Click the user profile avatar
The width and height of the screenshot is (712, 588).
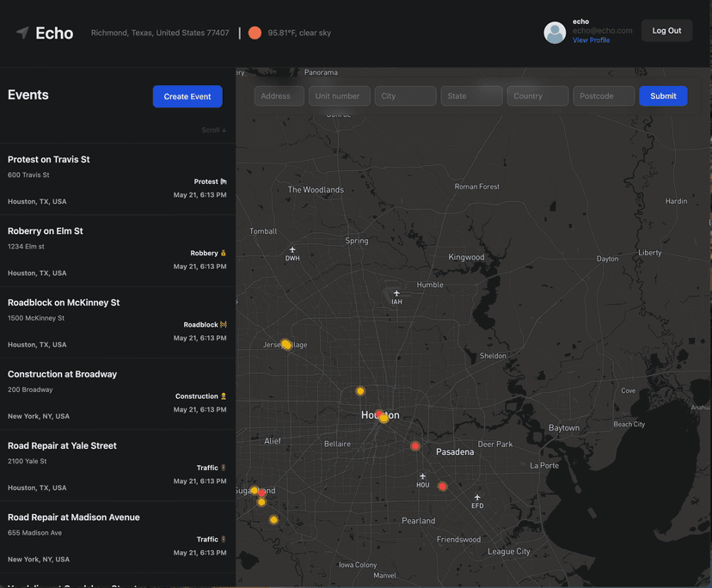coord(555,33)
